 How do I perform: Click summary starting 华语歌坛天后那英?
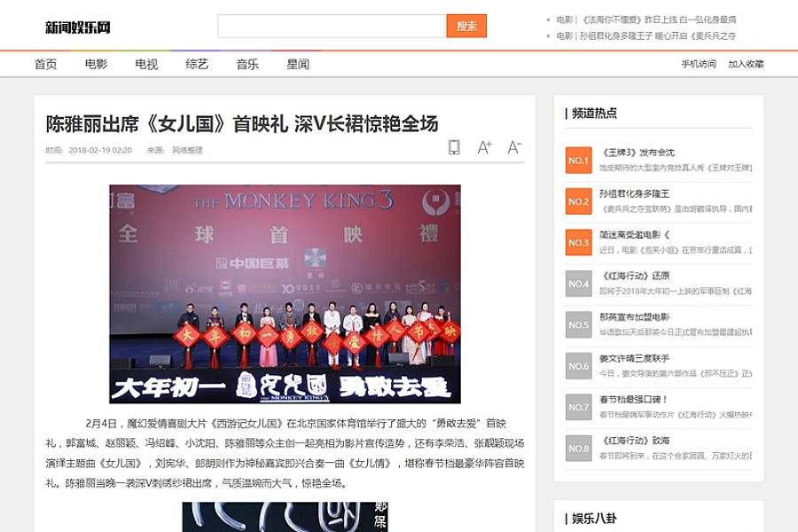[676, 332]
